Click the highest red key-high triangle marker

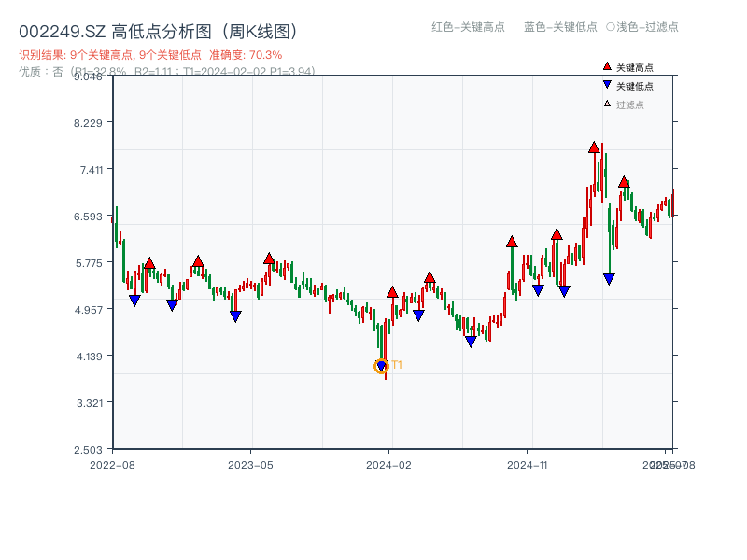(594, 147)
